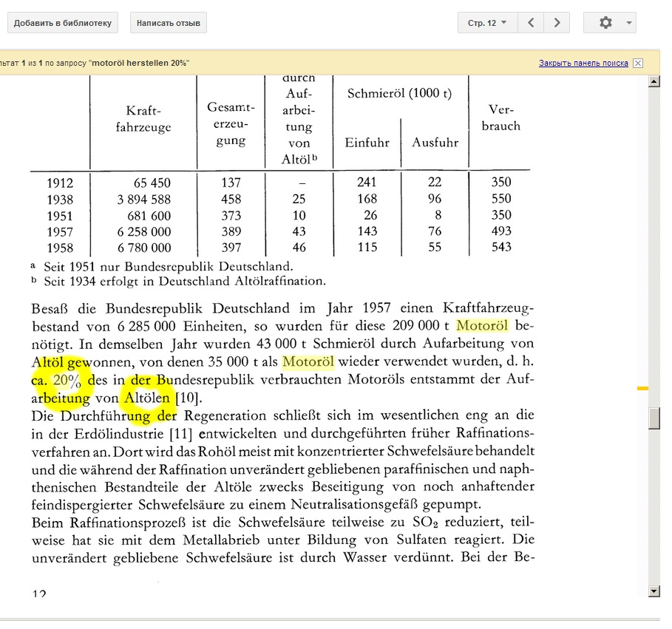Viewport: 672px width, 629px height.
Task: Click the circled 20% text
Action: [67, 380]
